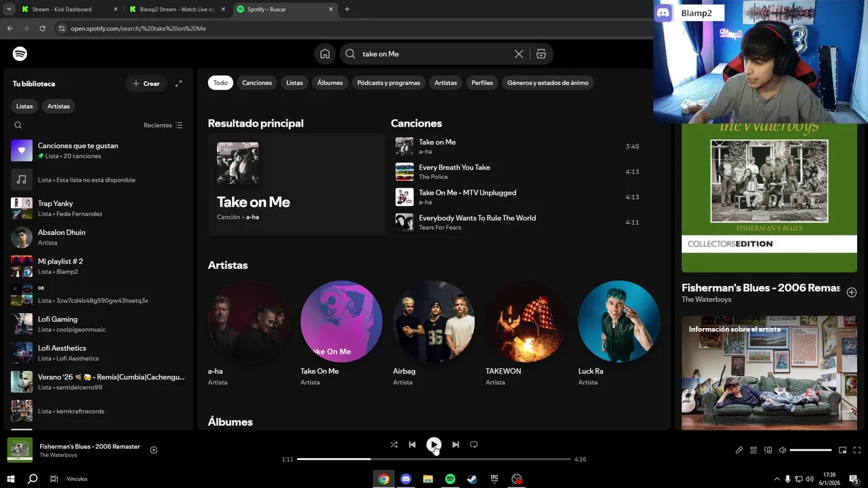Open the Luck Ra artist card

click(618, 333)
